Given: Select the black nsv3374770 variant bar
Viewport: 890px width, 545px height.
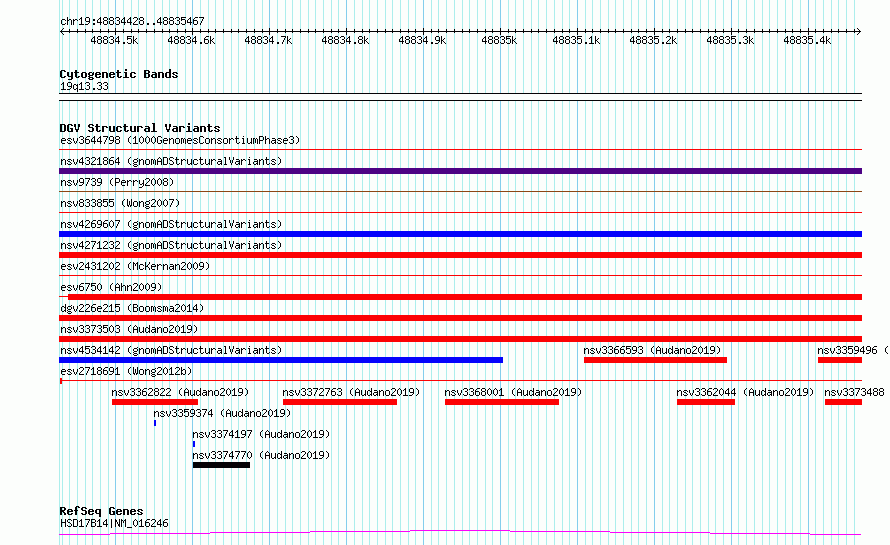Looking at the screenshot, I should coord(221,465).
